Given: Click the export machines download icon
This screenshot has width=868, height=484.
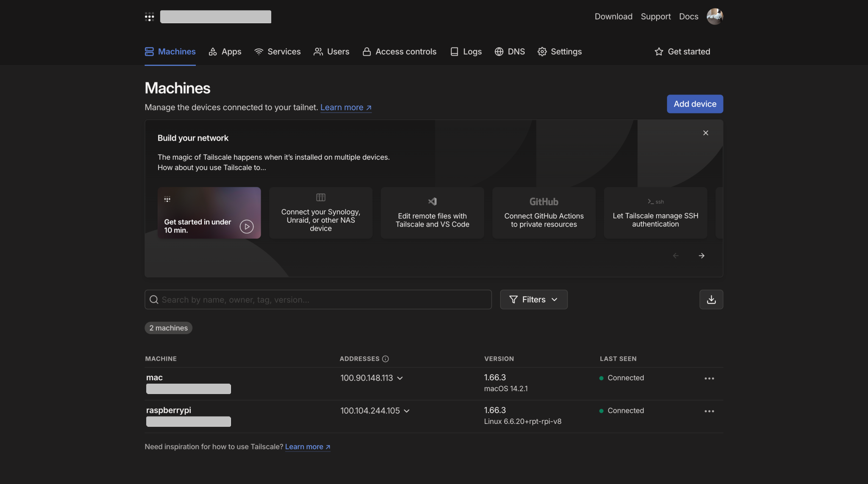Looking at the screenshot, I should (x=711, y=299).
